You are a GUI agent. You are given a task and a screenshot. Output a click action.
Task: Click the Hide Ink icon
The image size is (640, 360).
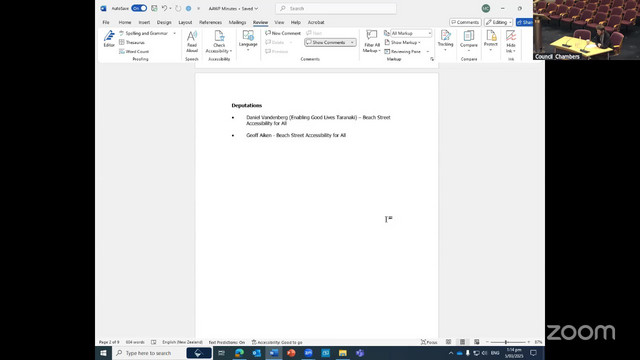click(x=511, y=41)
